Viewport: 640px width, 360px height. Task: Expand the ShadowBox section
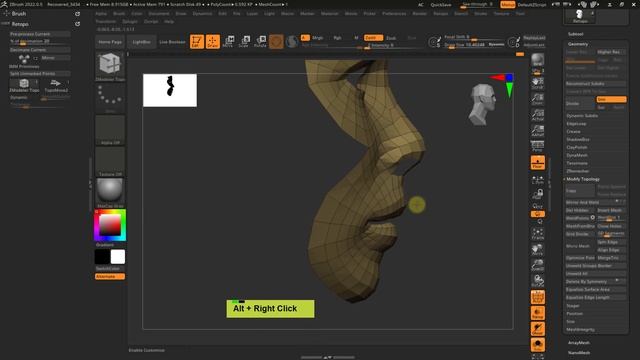pos(578,140)
